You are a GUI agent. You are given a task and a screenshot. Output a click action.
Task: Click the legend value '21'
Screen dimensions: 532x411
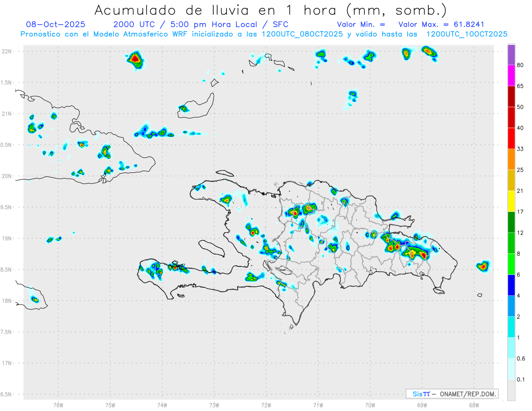[x=521, y=191]
